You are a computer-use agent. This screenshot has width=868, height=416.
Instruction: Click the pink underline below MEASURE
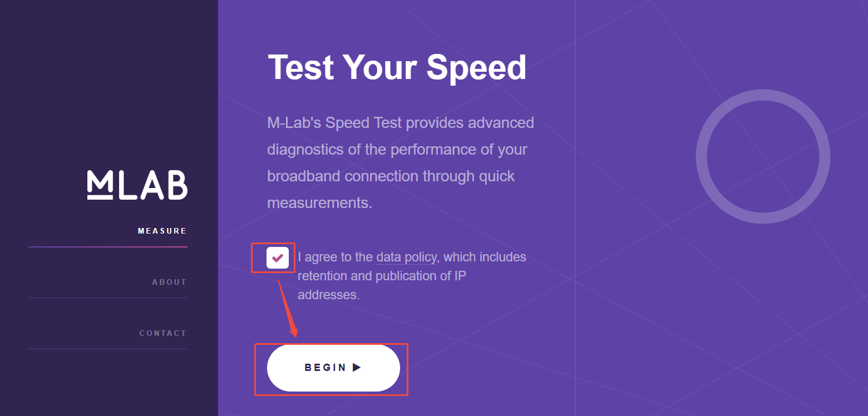point(108,246)
